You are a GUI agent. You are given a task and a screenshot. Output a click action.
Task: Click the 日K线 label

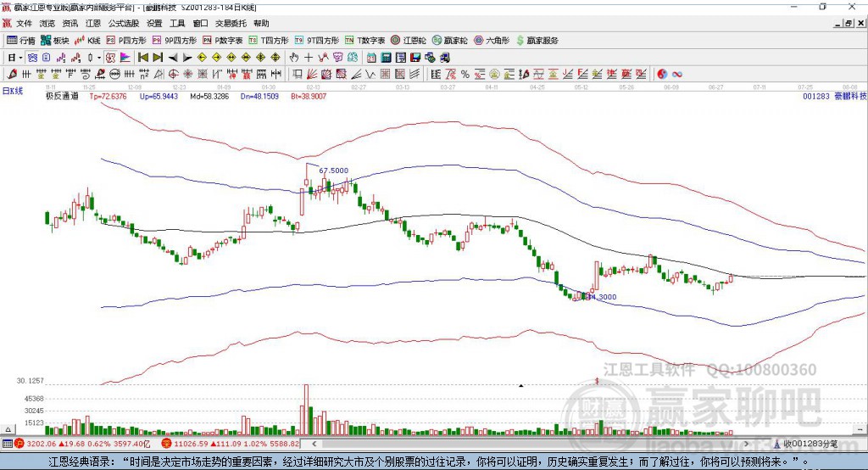pyautogui.click(x=13, y=91)
